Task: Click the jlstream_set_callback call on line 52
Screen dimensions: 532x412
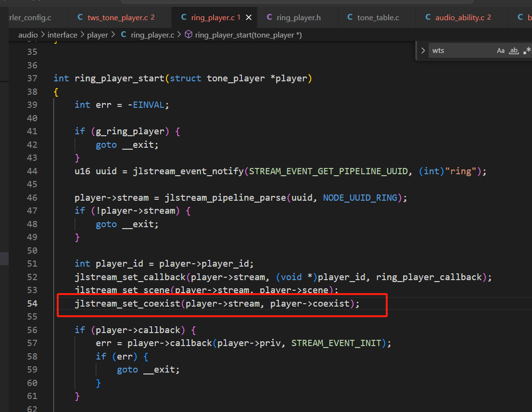Action: click(x=130, y=277)
